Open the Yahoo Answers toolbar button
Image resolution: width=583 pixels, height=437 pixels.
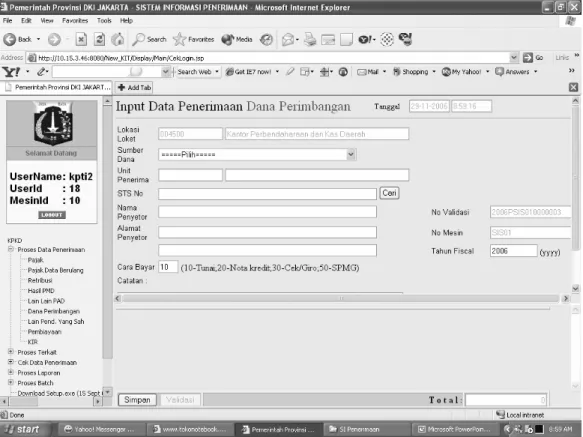pyautogui.click(x=512, y=72)
